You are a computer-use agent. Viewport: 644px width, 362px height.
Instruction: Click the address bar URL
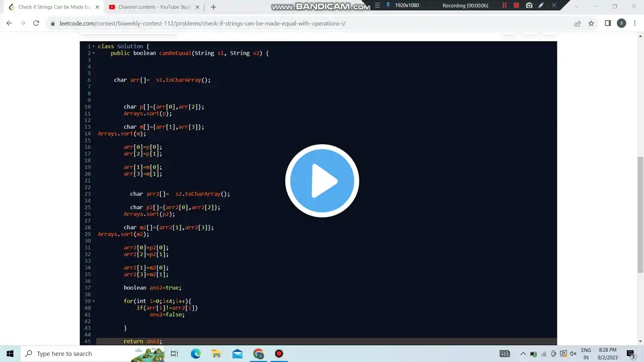click(x=202, y=24)
